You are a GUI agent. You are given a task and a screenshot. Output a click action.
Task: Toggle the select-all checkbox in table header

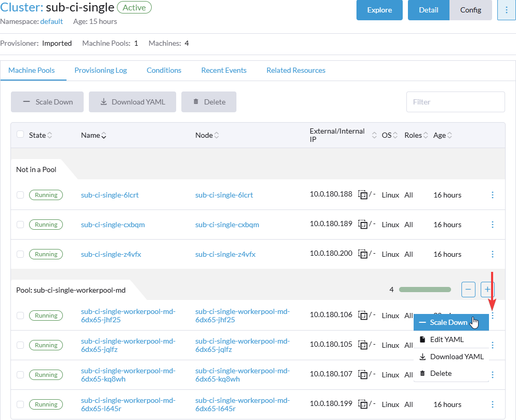(20, 135)
